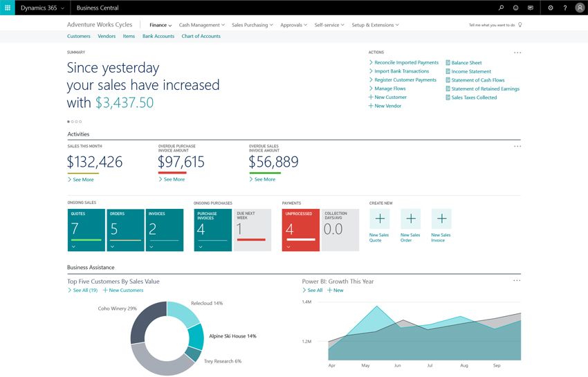
Task: Expand the Finance menu
Action: pyautogui.click(x=160, y=25)
